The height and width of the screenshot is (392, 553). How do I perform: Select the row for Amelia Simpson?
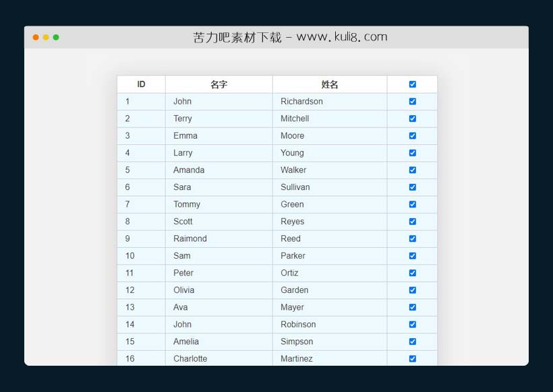(270, 341)
